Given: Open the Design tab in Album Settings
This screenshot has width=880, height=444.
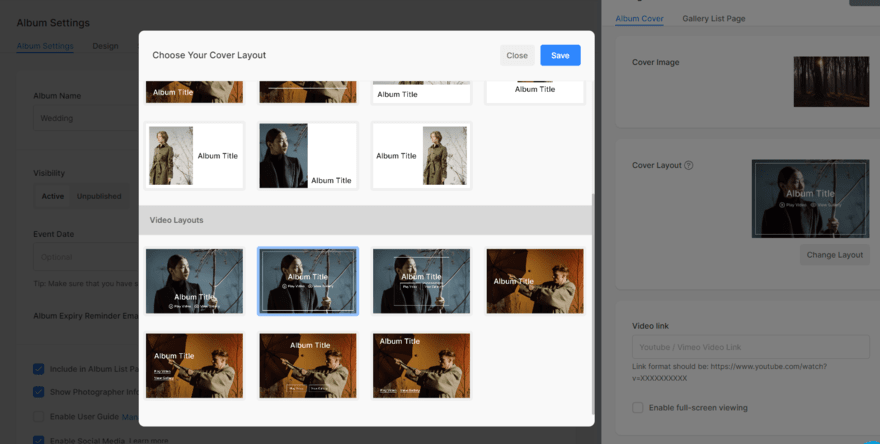Looking at the screenshot, I should point(105,46).
